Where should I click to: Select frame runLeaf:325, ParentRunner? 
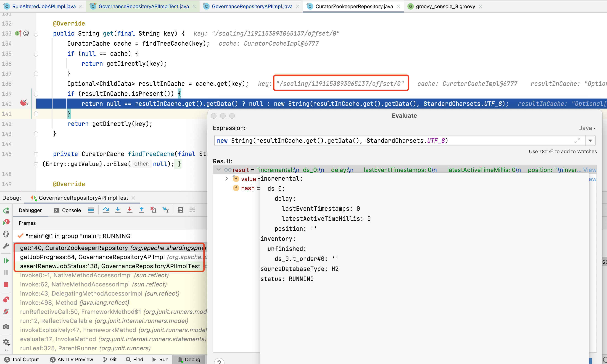pos(110,348)
